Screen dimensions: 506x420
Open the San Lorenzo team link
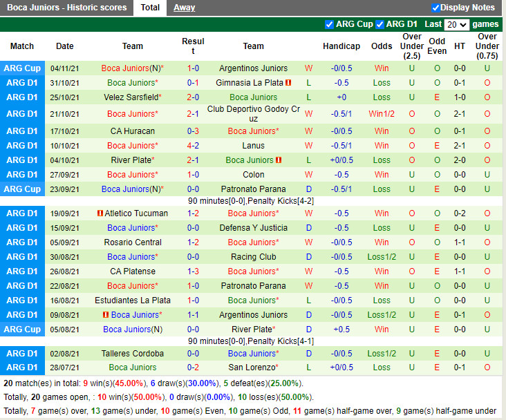[x=252, y=367]
